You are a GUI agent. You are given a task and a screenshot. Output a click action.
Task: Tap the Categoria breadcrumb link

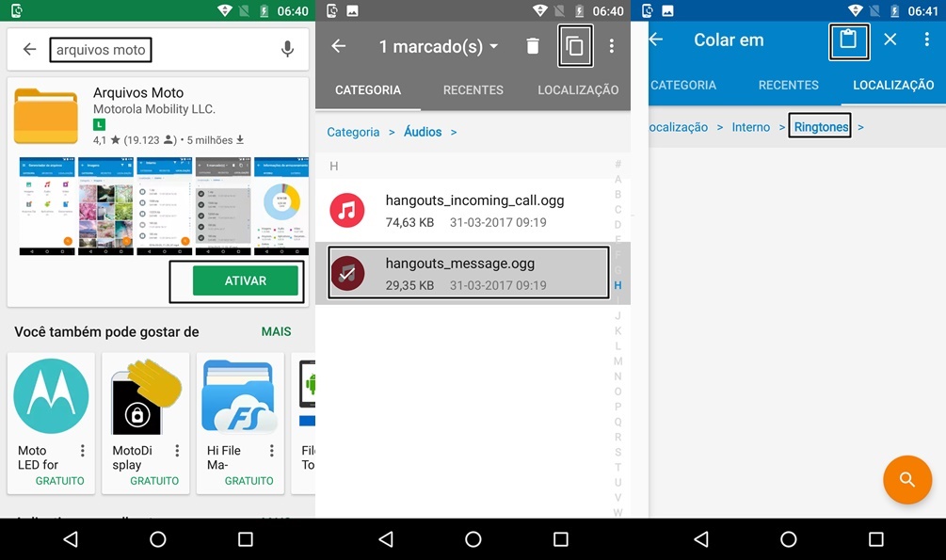pyautogui.click(x=353, y=132)
